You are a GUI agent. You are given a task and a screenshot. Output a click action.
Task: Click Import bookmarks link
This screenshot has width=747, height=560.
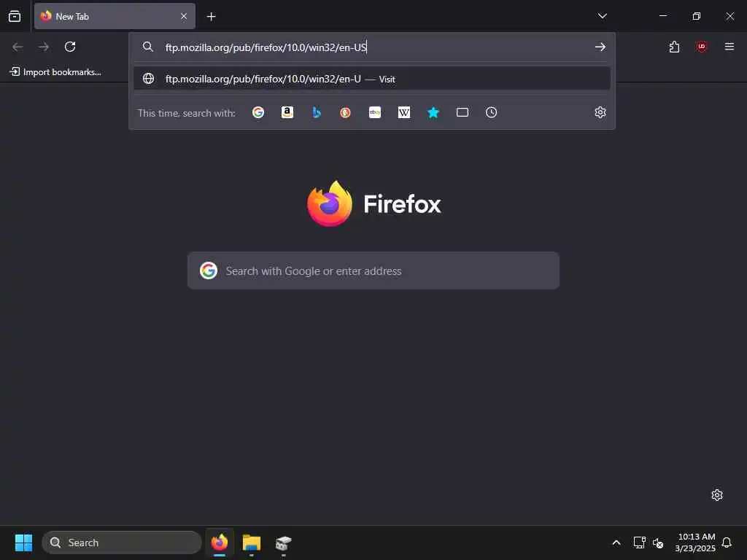[x=55, y=72]
